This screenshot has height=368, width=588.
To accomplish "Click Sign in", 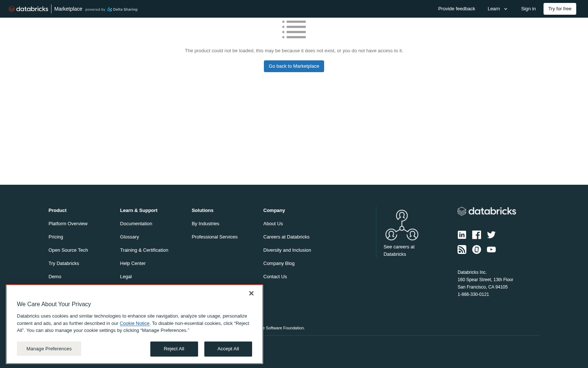I will coord(528,9).
